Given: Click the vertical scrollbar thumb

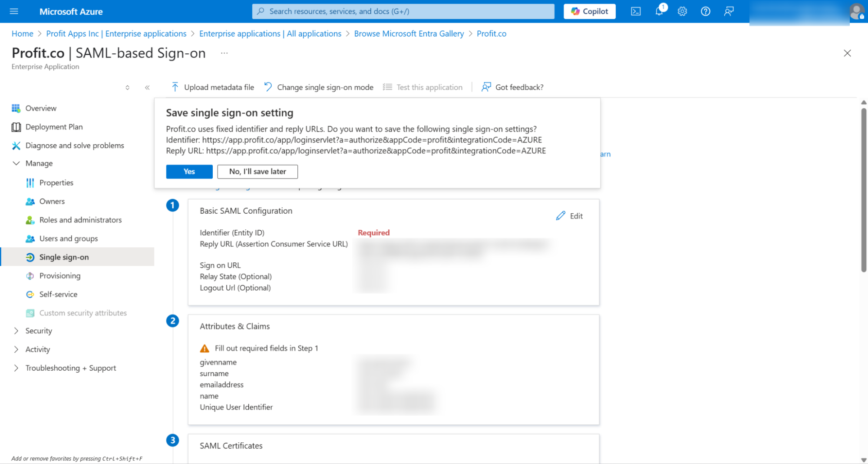Looking at the screenshot, I should pos(864,189).
